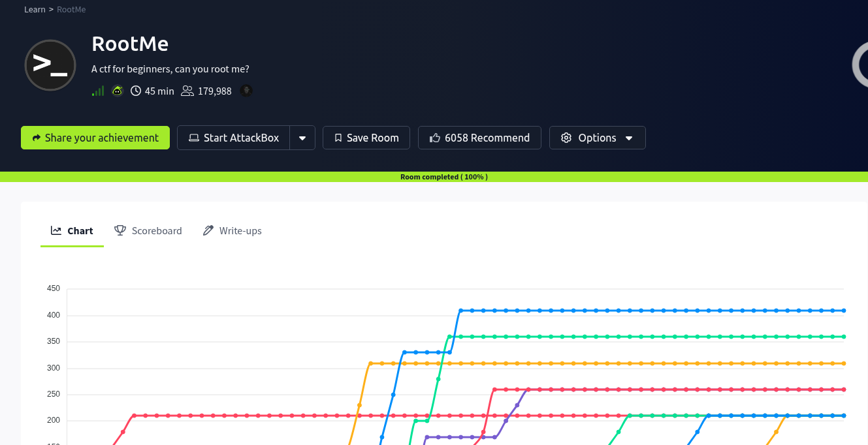Click the green hacker face badge icon

pyautogui.click(x=117, y=91)
